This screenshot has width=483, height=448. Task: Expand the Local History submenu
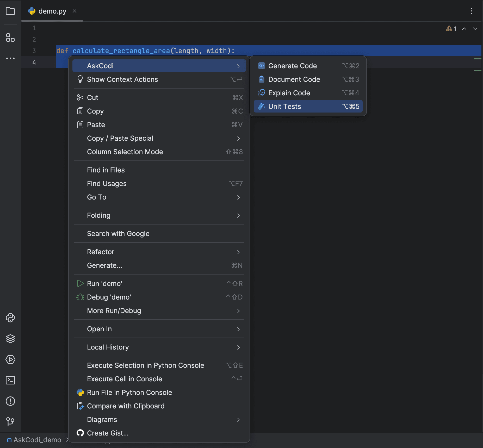pyautogui.click(x=238, y=347)
